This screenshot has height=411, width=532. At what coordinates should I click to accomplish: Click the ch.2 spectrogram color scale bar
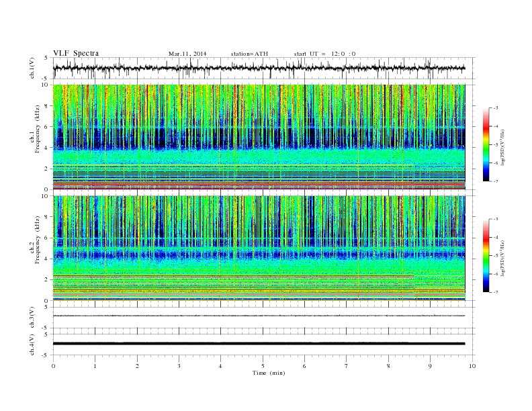[486, 256]
